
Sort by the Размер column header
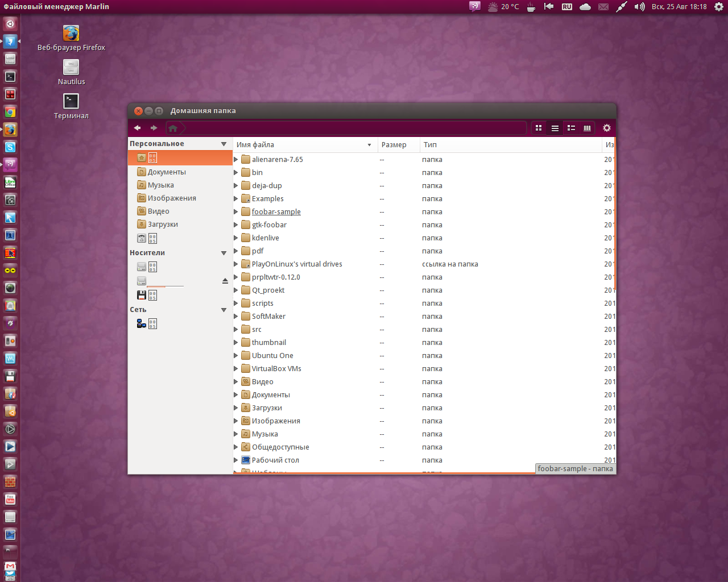[394, 145]
